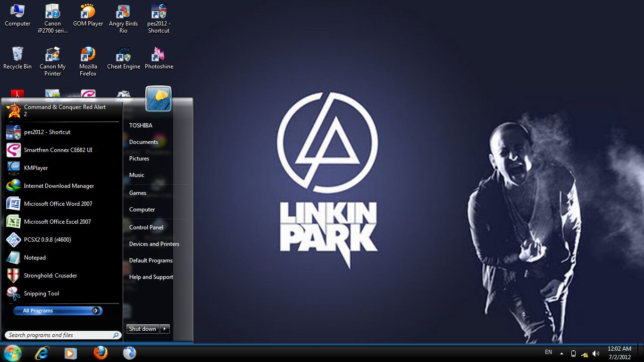Screen dimensions: 644x362
Task: Open Default Programs
Action: click(x=151, y=261)
